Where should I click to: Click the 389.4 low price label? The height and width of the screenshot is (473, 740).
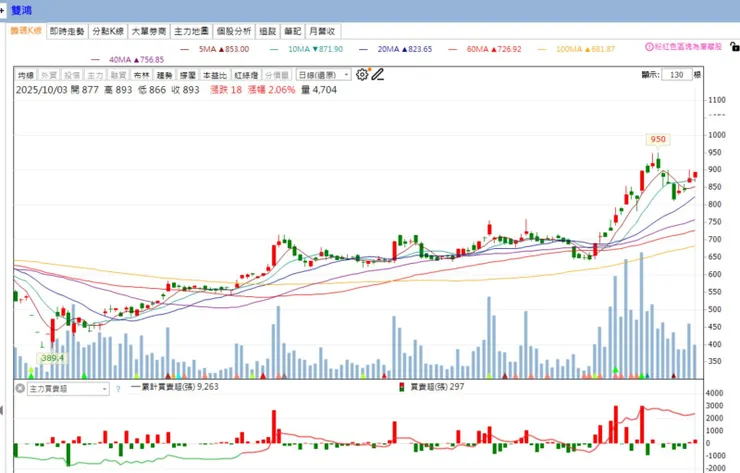coord(52,358)
